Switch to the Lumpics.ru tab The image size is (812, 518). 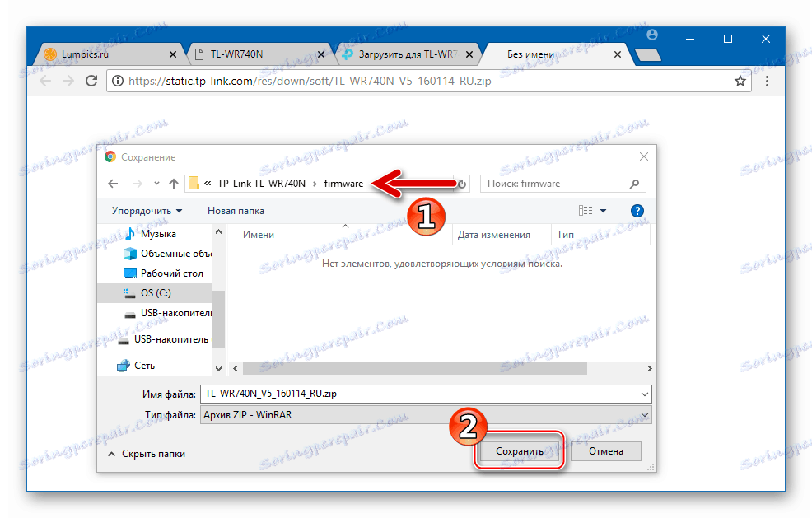[109, 54]
